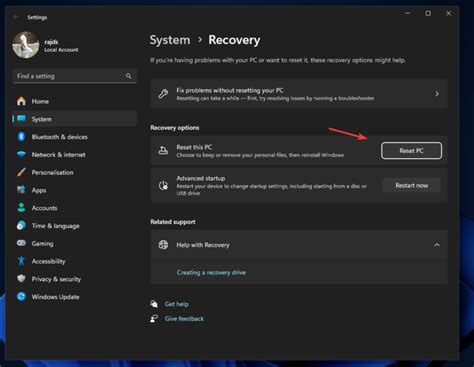Click the Accounts person icon
The width and height of the screenshot is (474, 367).
(21, 208)
